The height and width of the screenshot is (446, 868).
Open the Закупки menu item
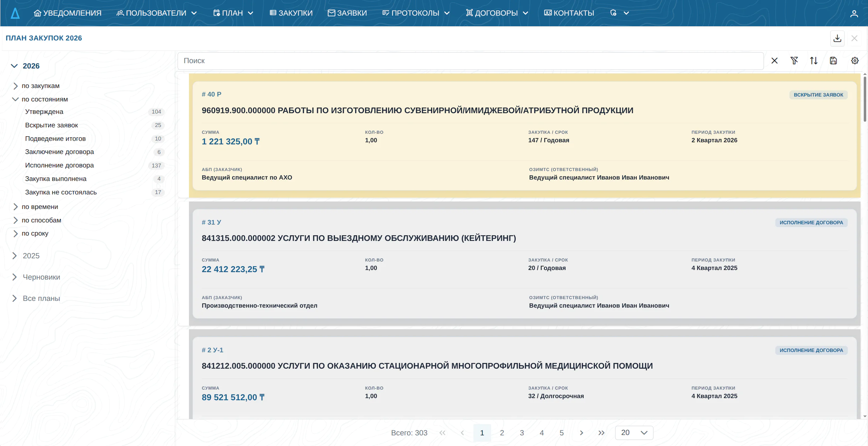(291, 13)
